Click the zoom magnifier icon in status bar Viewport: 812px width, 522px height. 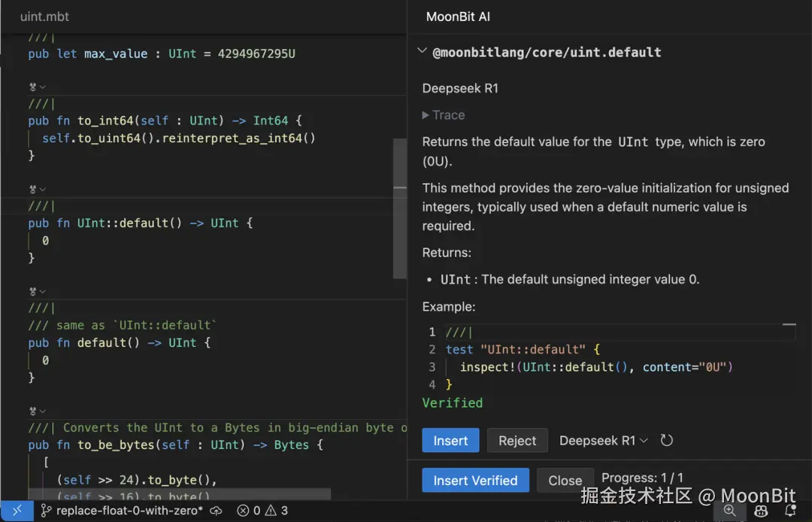(x=729, y=511)
